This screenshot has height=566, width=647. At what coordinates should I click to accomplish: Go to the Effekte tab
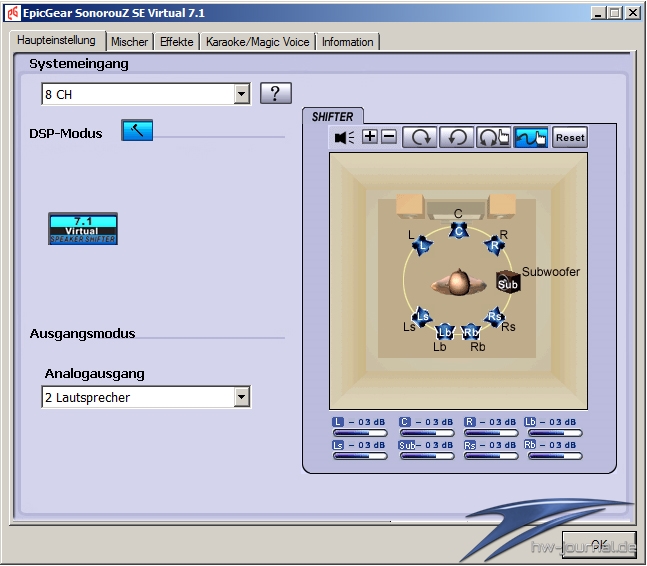(177, 42)
